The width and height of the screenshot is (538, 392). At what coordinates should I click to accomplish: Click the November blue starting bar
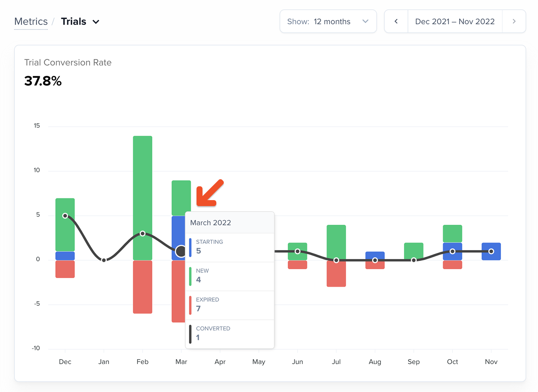491,251
